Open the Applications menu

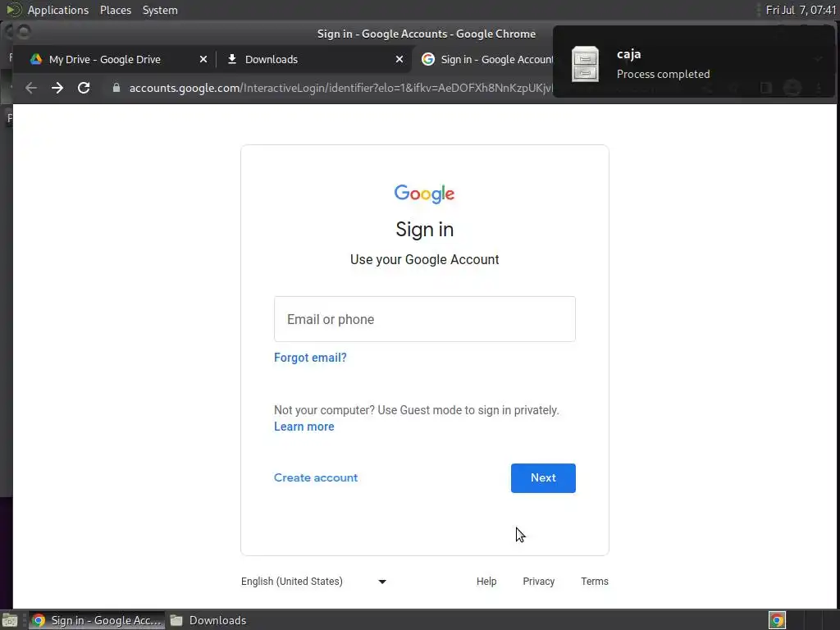tap(58, 10)
